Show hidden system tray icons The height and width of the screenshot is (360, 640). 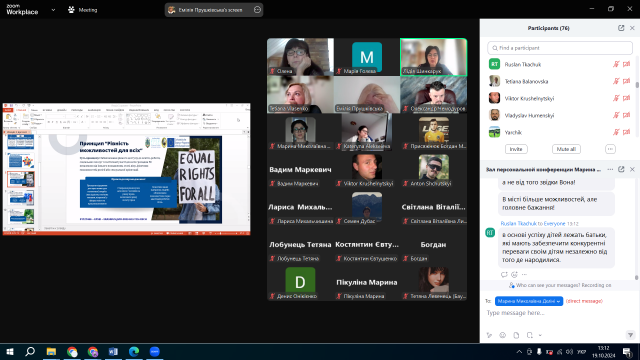pos(519,351)
